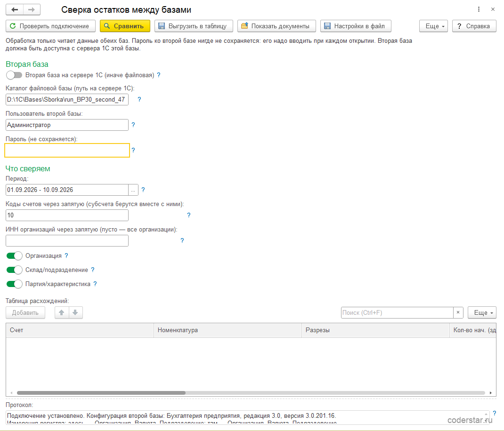504x431 pixels.
Task: Click the Проверить подключение button
Action: tap(50, 26)
